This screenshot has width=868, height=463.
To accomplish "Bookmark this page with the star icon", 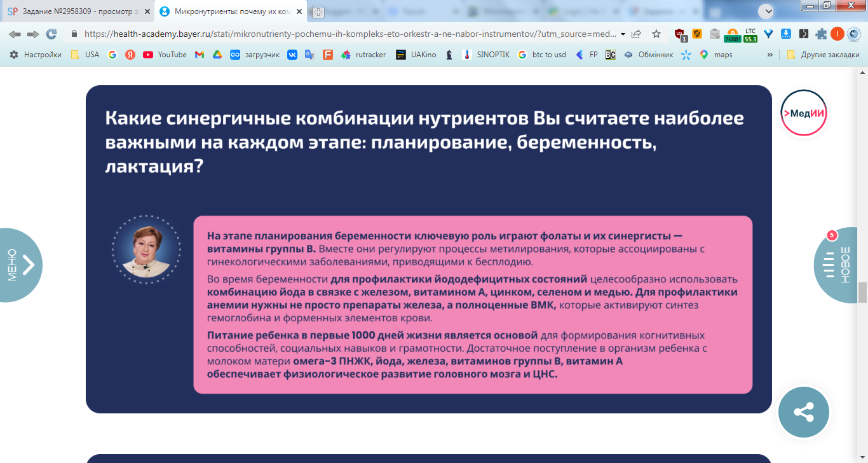I will [656, 34].
